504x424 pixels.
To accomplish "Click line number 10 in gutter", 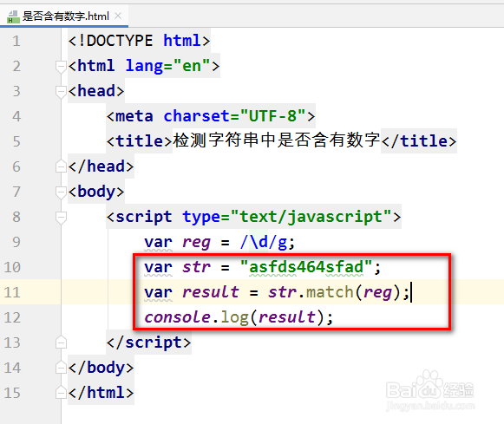I will pos(12,267).
